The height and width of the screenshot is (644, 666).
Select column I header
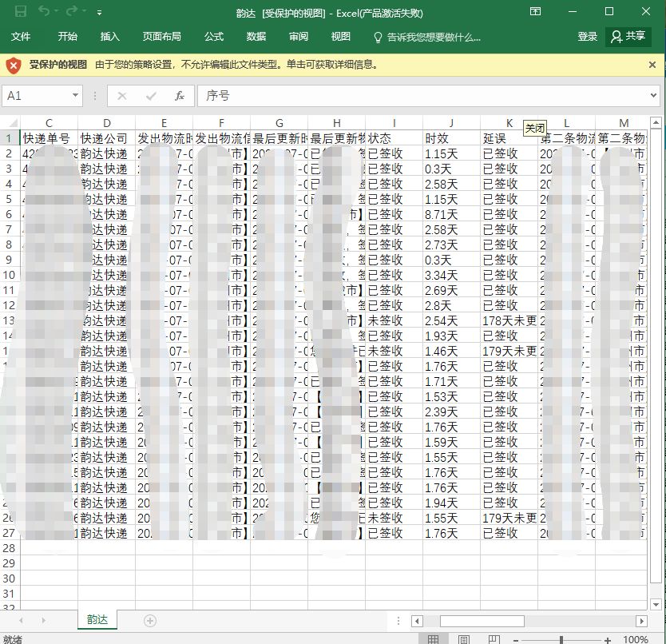coord(394,123)
